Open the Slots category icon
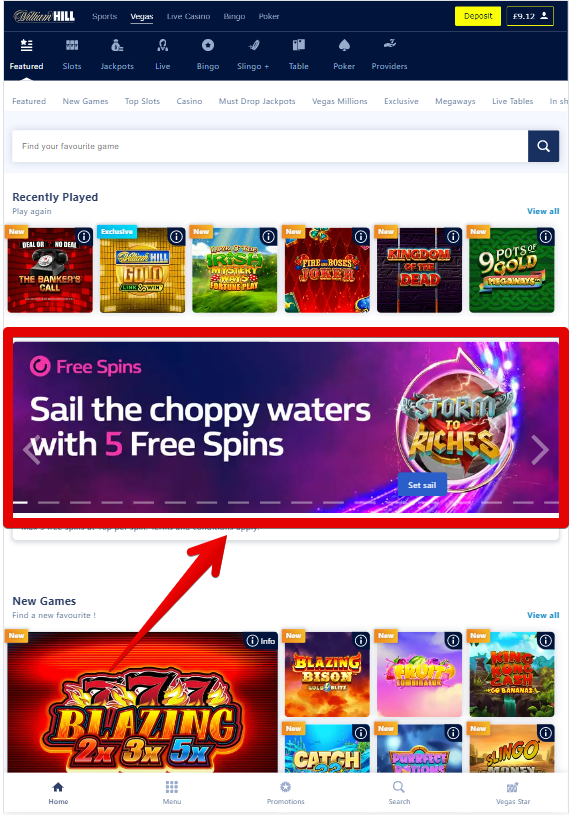Image resolution: width=574 pixels, height=815 pixels. point(72,46)
